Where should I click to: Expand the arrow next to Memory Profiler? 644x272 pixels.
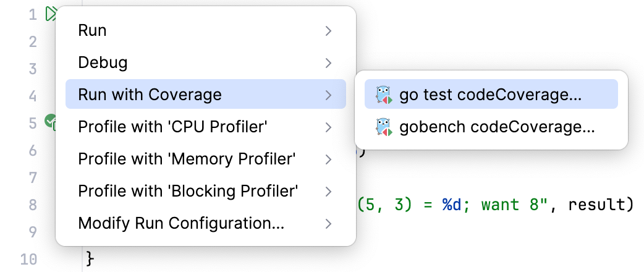pos(329,159)
